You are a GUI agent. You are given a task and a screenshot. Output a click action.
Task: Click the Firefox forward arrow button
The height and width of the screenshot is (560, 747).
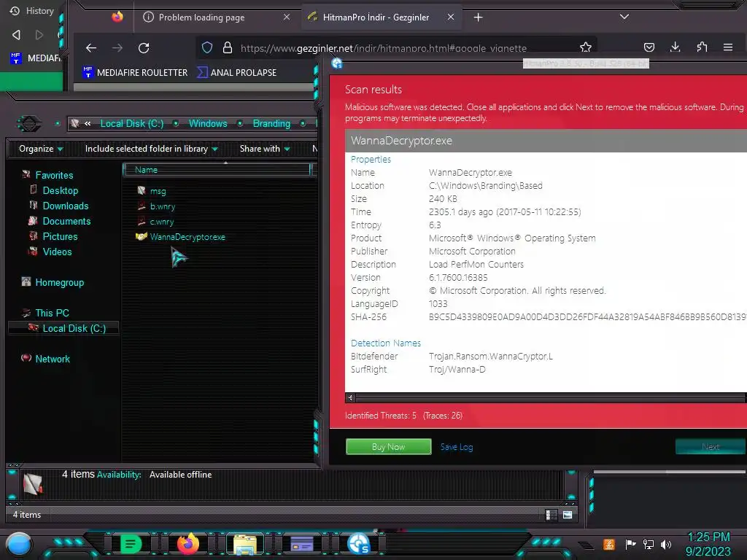[x=117, y=47]
